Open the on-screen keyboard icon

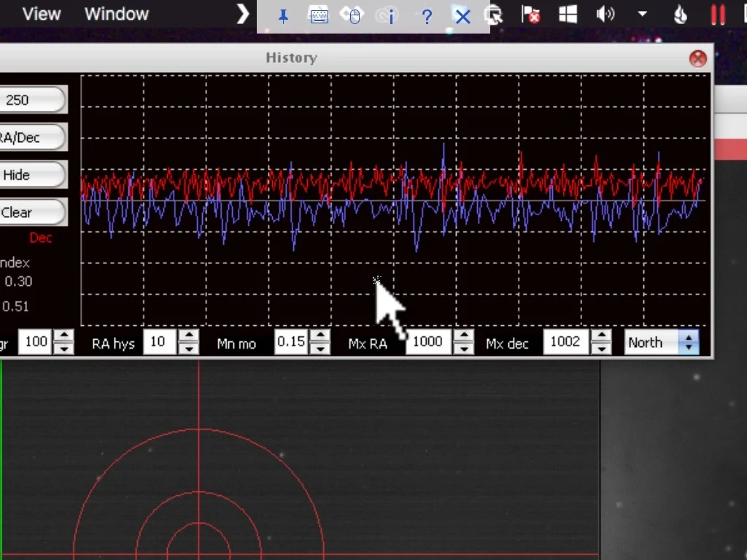(x=319, y=17)
